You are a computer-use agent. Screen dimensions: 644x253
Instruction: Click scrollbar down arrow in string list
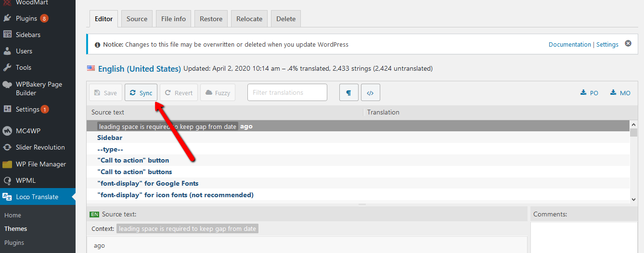point(633,199)
